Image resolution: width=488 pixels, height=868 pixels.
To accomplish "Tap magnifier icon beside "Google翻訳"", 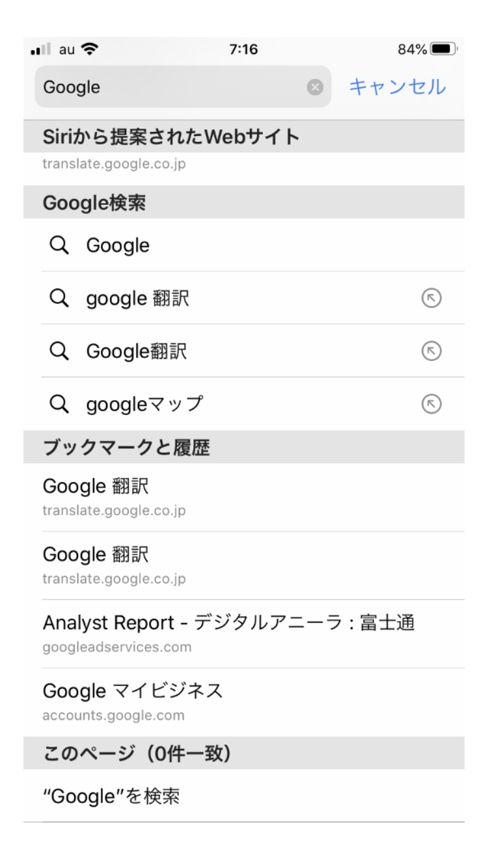I will tap(59, 351).
